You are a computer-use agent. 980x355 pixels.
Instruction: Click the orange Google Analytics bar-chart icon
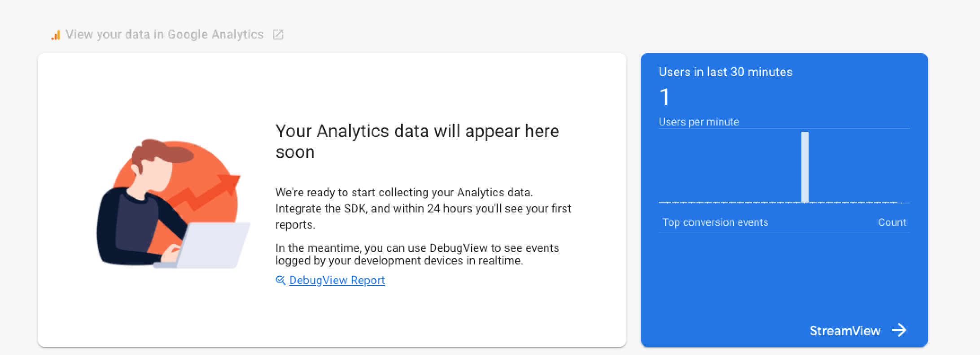(56, 35)
